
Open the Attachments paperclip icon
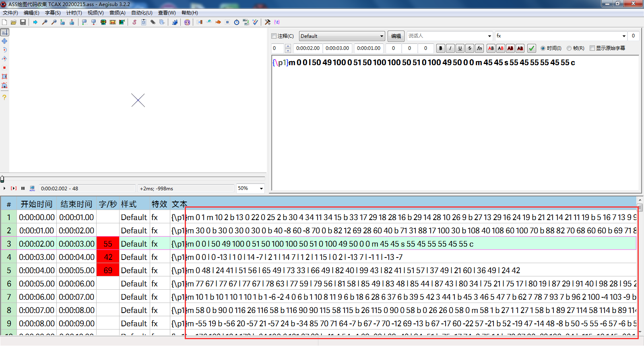153,22
